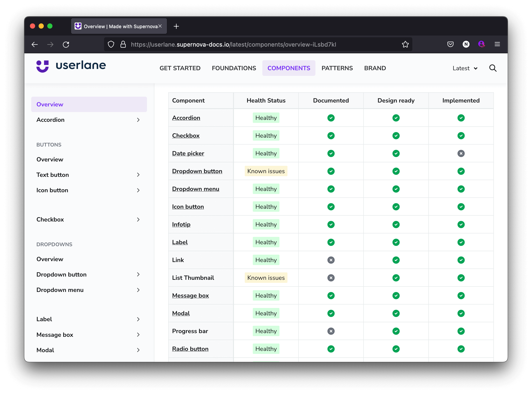Viewport: 532px width, 394px height.
Task: Open the Latest version dropdown
Action: [465, 68]
